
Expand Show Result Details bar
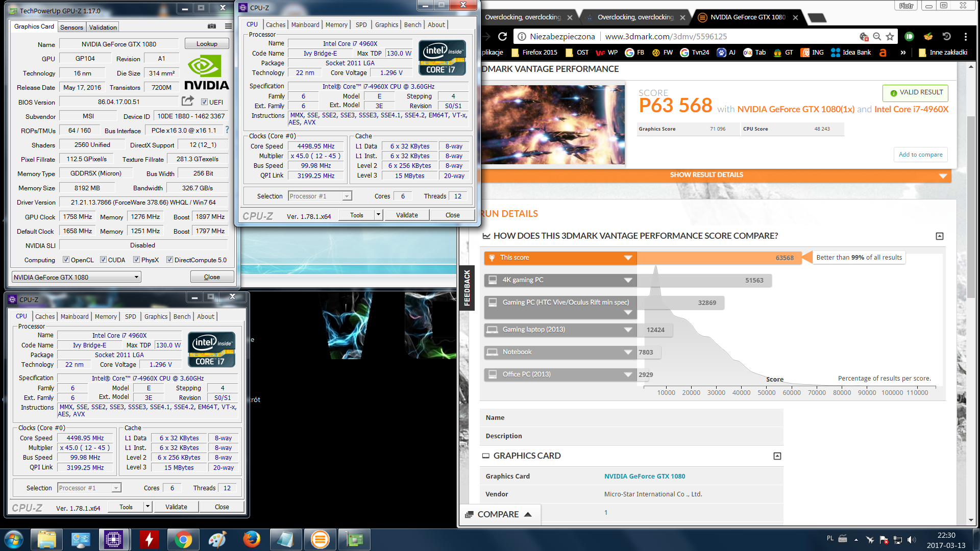[715, 175]
